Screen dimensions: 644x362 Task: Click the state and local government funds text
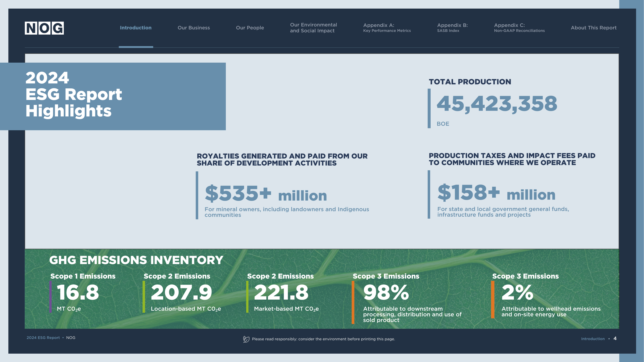(503, 212)
